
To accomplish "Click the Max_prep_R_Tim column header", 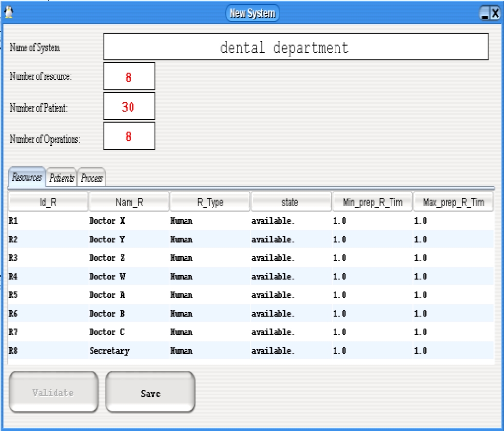I will tap(453, 203).
